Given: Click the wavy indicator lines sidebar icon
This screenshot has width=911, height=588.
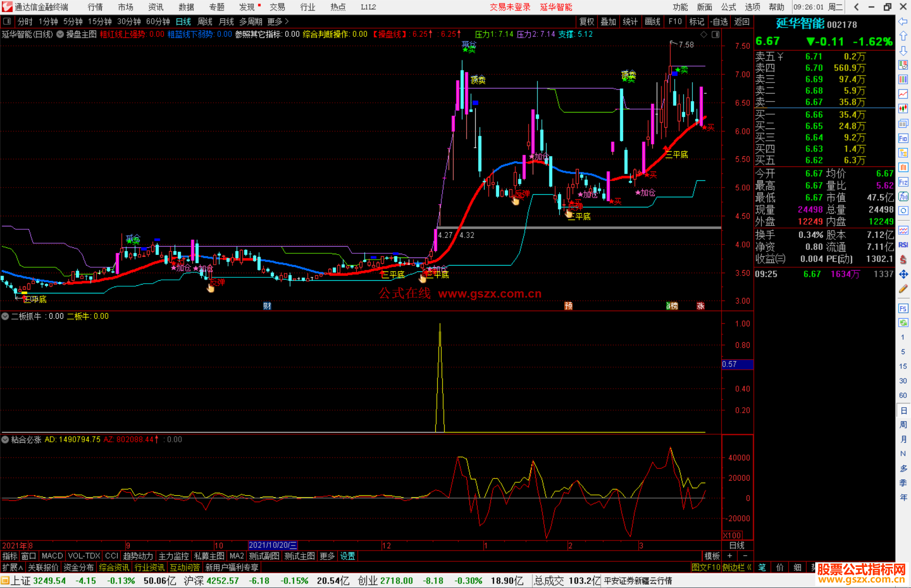Looking at the screenshot, I should [903, 230].
